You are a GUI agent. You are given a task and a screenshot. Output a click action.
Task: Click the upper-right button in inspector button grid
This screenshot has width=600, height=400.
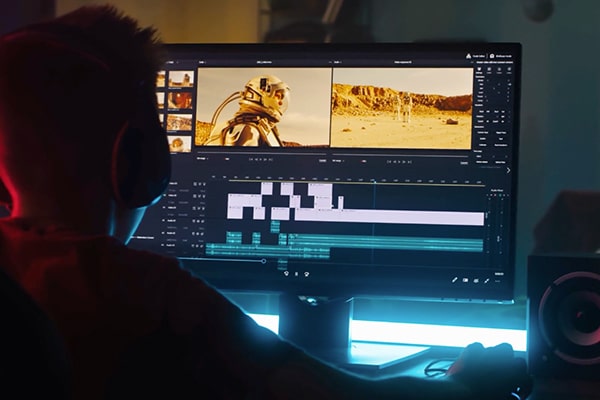tap(501, 132)
